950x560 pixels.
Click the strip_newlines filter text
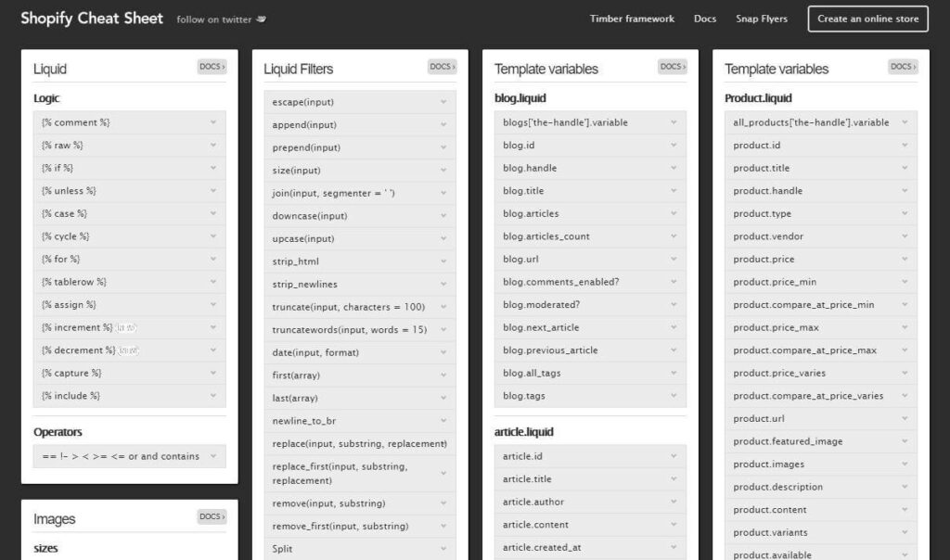click(304, 285)
